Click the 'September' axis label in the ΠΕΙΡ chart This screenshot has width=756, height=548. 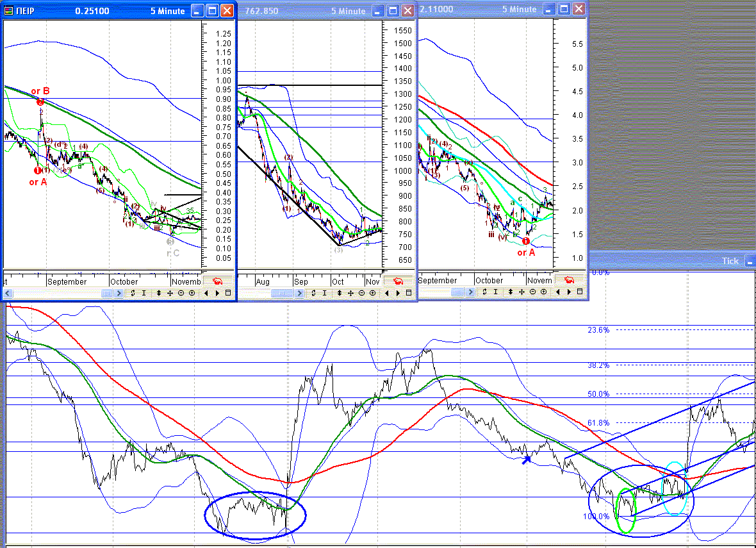pos(67,282)
